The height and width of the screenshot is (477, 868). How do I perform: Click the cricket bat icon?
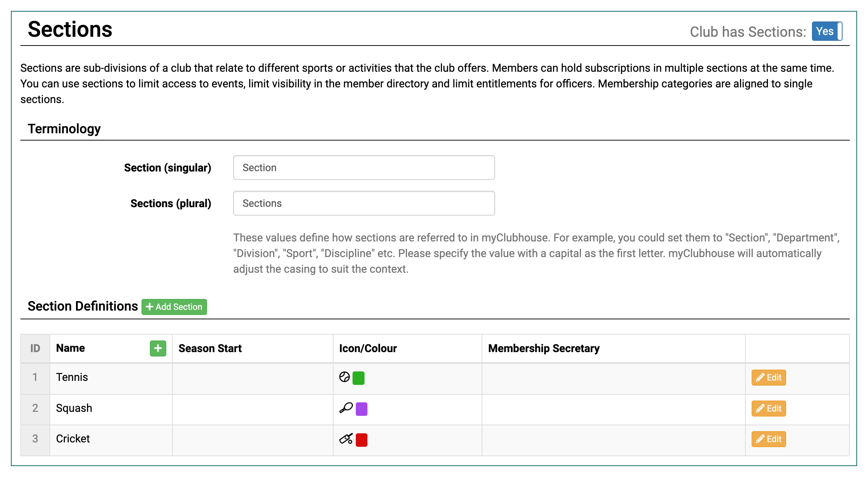click(x=346, y=439)
